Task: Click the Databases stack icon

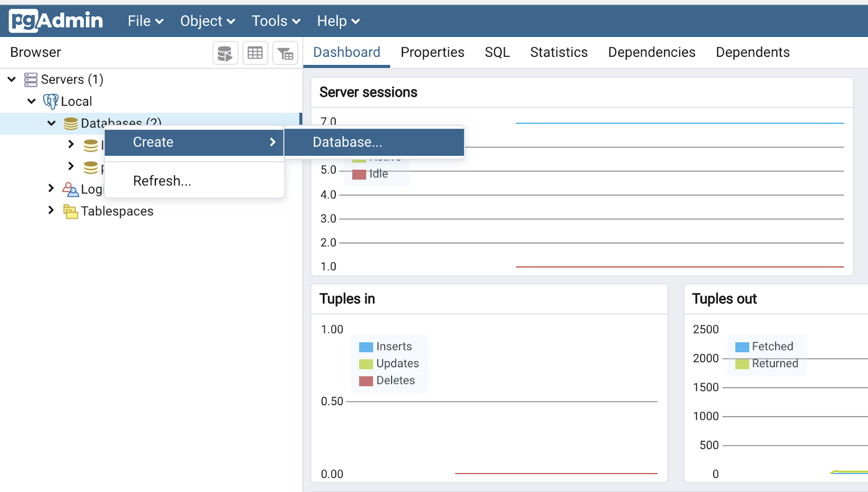Action: tap(71, 124)
